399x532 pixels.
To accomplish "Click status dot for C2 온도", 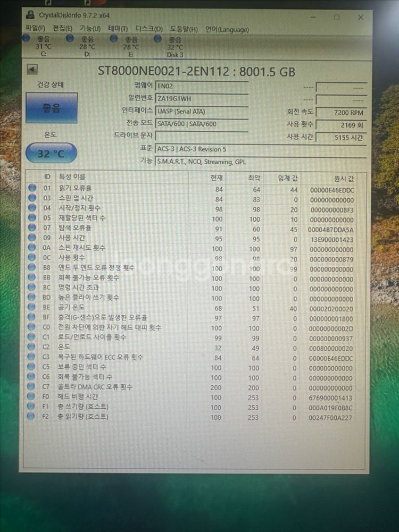I will (31, 347).
